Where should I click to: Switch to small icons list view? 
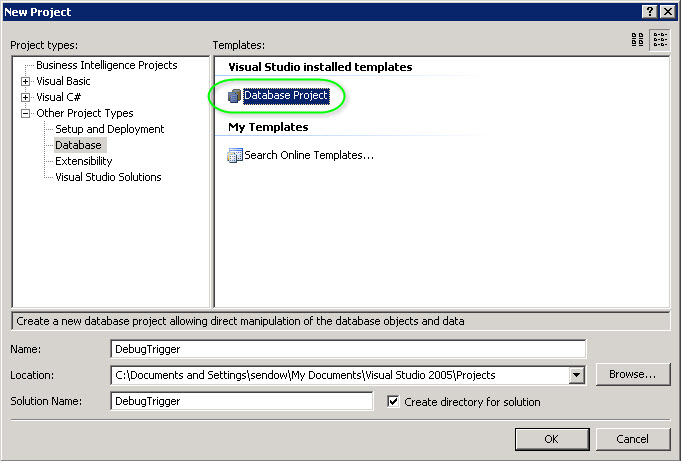coord(660,40)
